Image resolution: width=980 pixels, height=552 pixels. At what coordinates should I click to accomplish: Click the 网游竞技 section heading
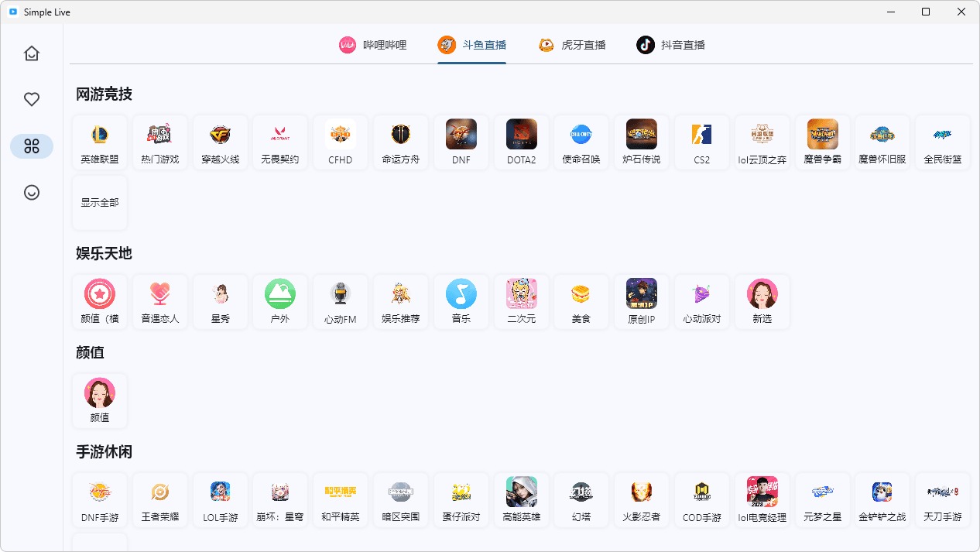click(x=105, y=94)
